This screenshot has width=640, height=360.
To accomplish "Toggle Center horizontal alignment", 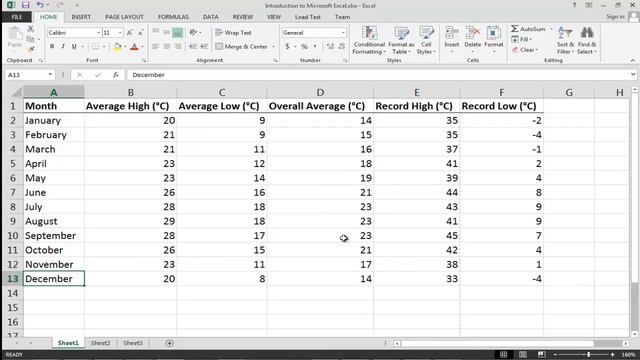I will pos(167,47).
